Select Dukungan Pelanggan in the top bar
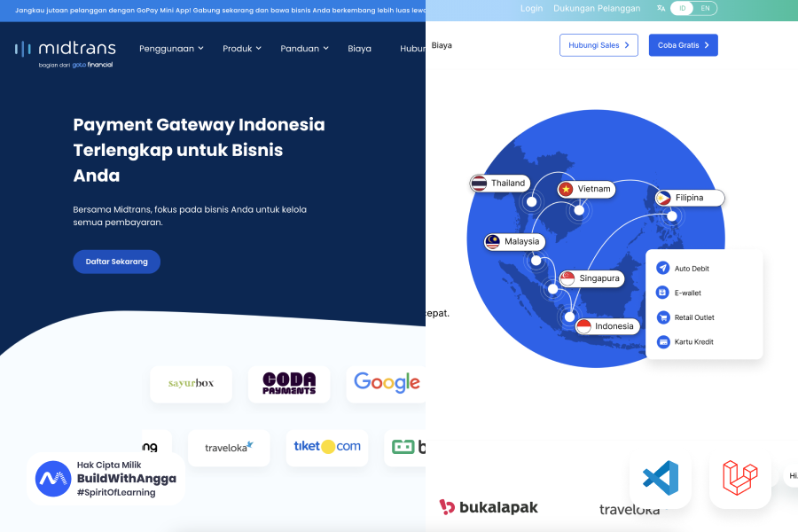 tap(597, 8)
